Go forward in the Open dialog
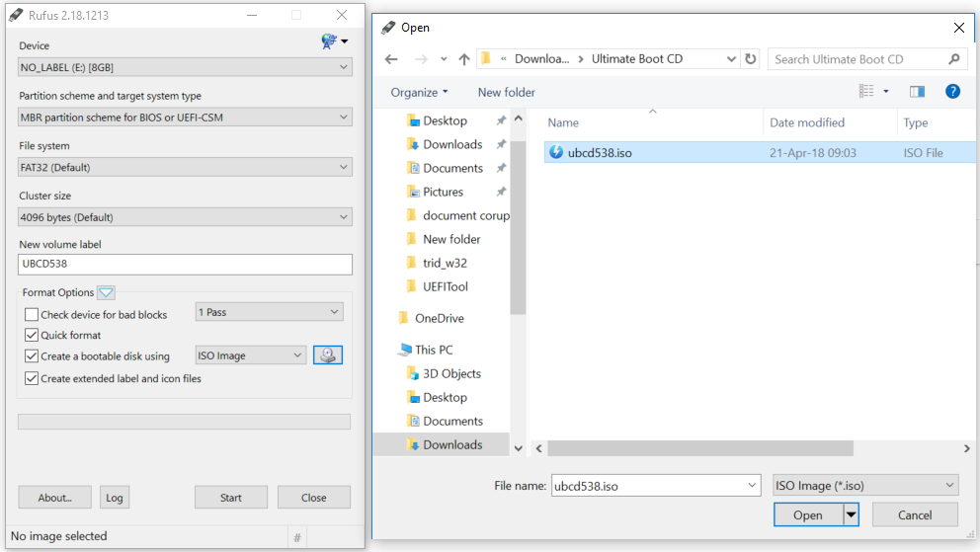 click(421, 59)
